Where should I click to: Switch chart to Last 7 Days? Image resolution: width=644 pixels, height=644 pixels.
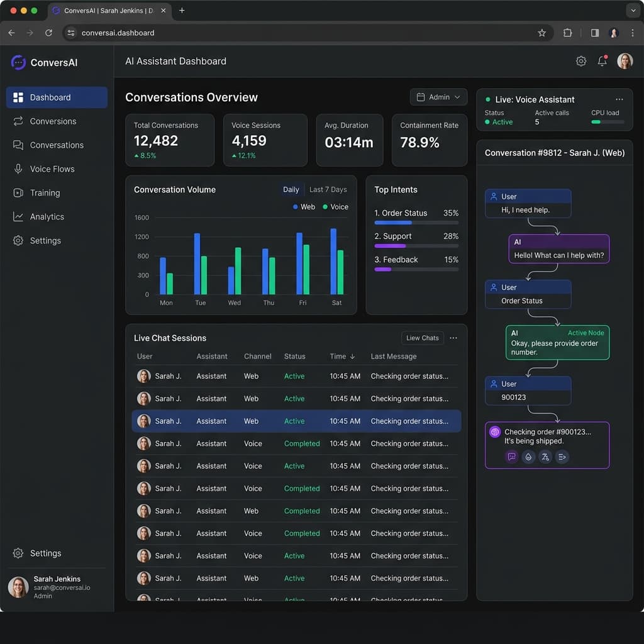pyautogui.click(x=328, y=189)
